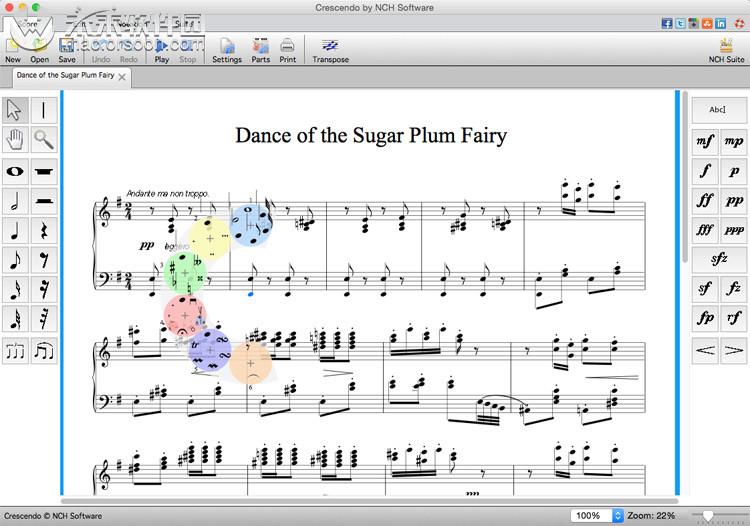Open the 100% zoom dropdown

point(596,515)
